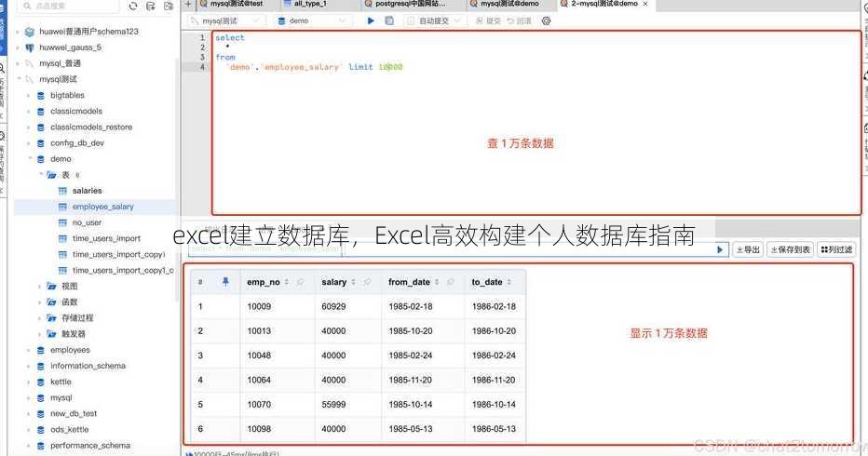Image resolution: width=868 pixels, height=456 pixels.
Task: Sort by salary column arrows
Action: coord(354,282)
